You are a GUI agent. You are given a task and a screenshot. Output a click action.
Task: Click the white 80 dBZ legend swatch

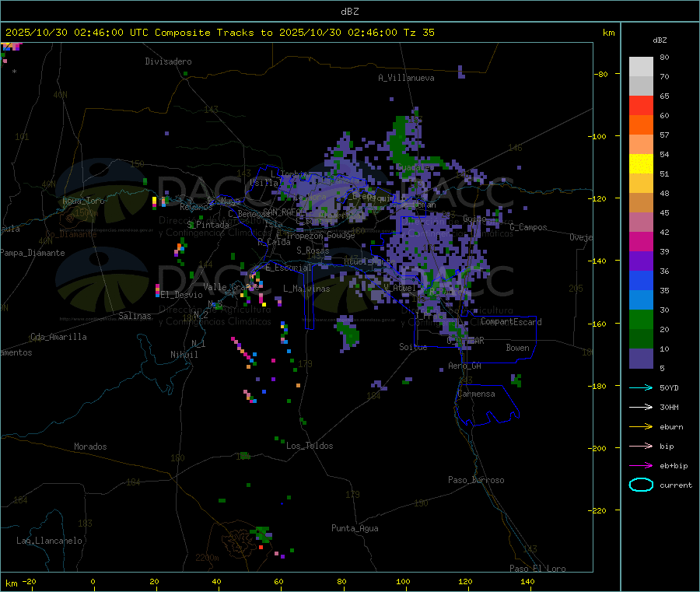[641, 67]
